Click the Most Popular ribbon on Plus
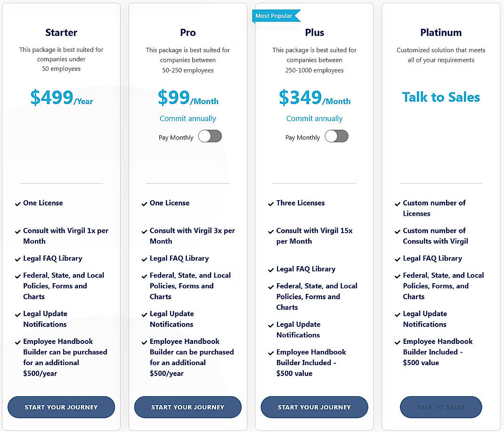 tap(275, 16)
